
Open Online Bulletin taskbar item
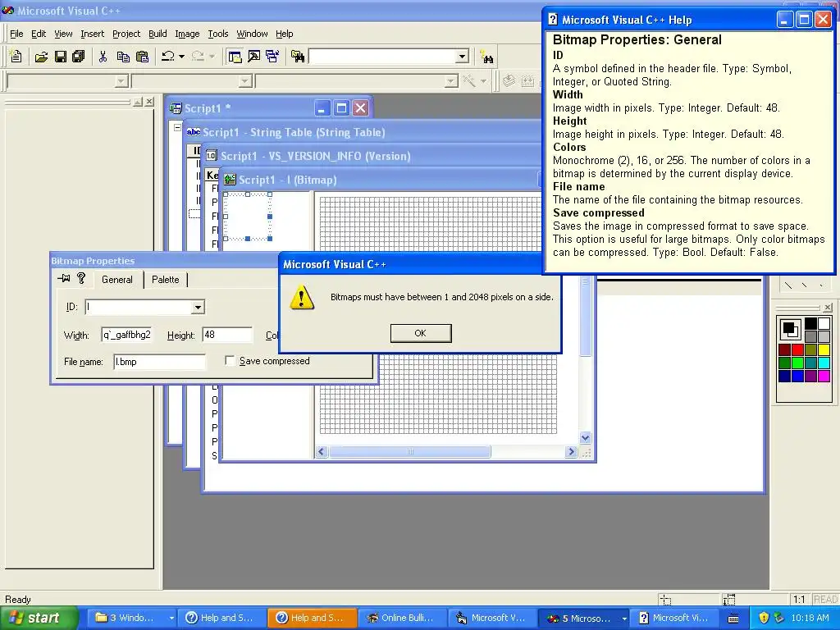pos(403,618)
